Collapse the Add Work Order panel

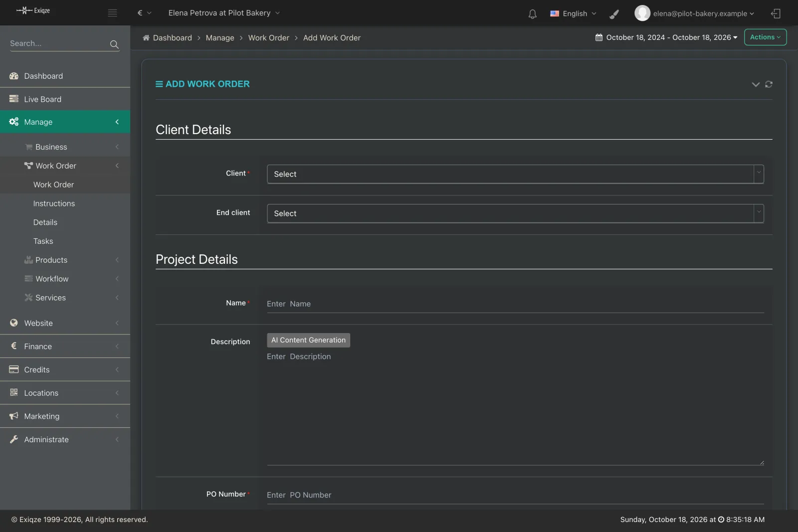[756, 84]
